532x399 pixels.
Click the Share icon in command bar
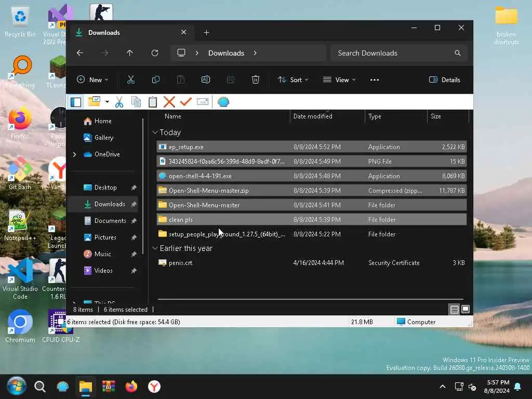[231, 79]
